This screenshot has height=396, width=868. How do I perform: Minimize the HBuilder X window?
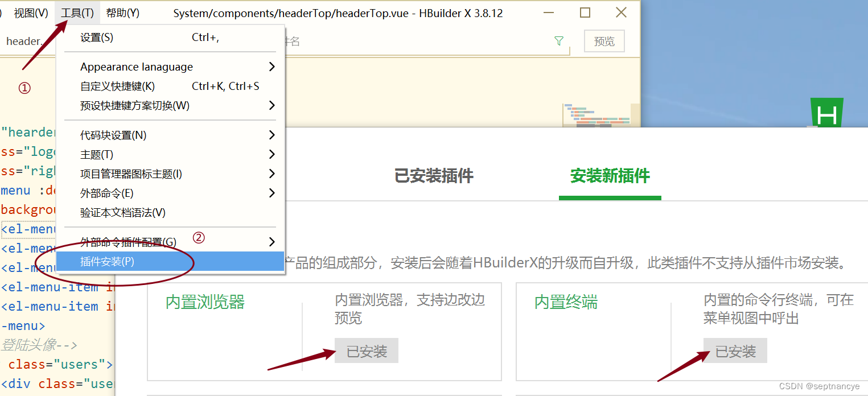click(x=549, y=13)
